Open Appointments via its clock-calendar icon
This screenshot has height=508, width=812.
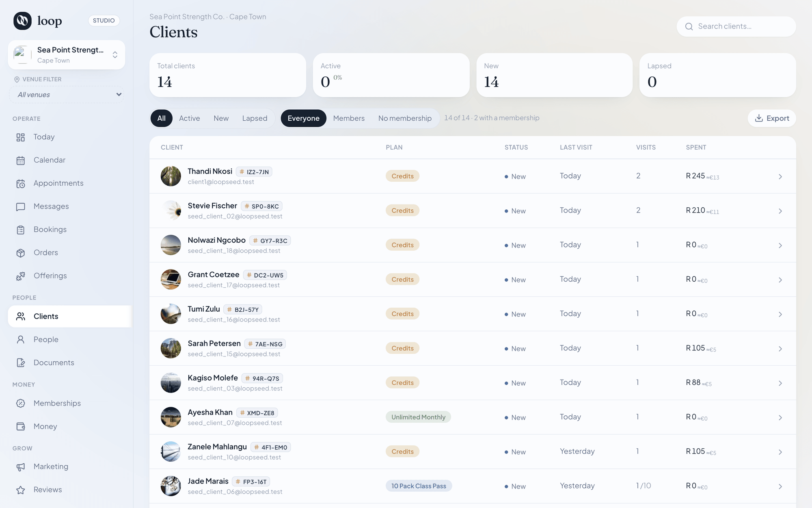pyautogui.click(x=21, y=184)
